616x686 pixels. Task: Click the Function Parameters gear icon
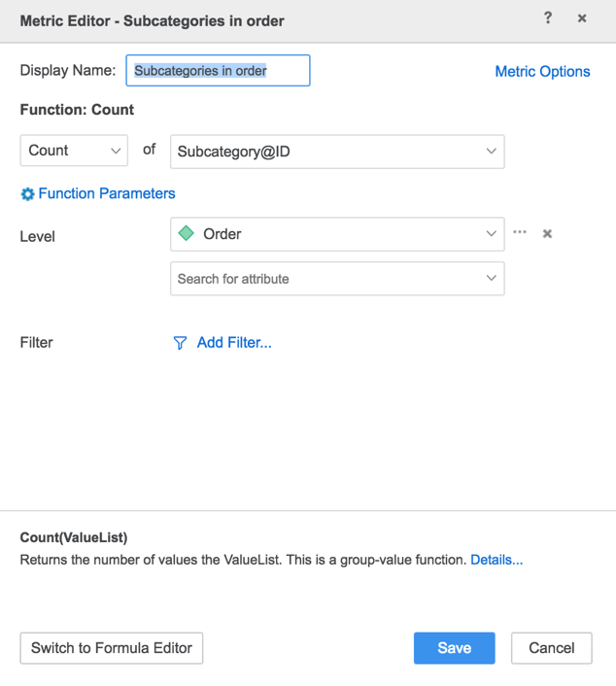27,193
